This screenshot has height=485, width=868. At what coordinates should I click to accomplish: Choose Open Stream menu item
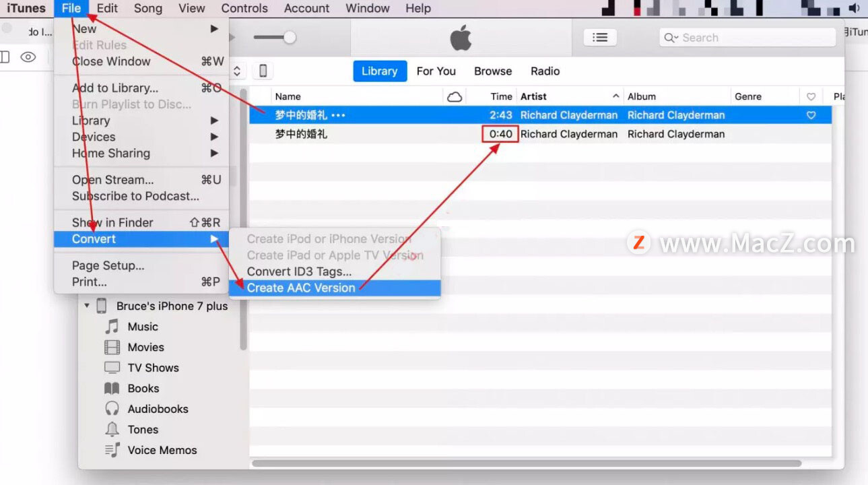pos(141,180)
